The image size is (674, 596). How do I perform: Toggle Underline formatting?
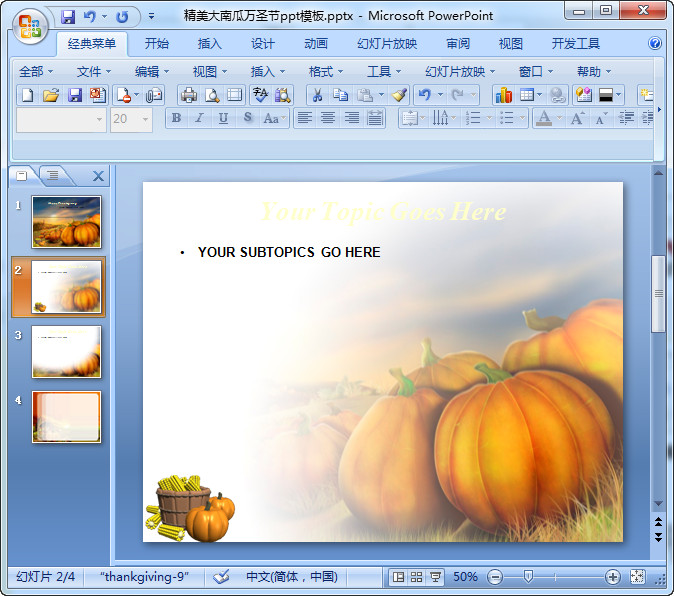click(x=223, y=118)
